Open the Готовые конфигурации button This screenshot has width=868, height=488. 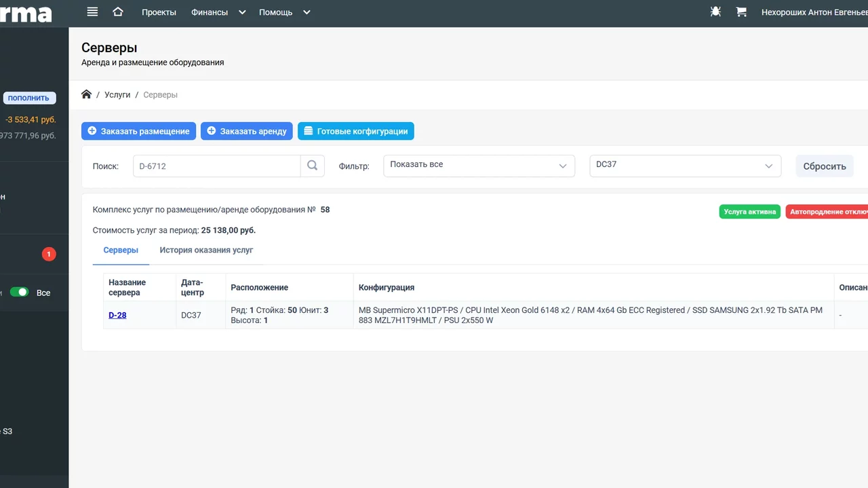point(355,131)
